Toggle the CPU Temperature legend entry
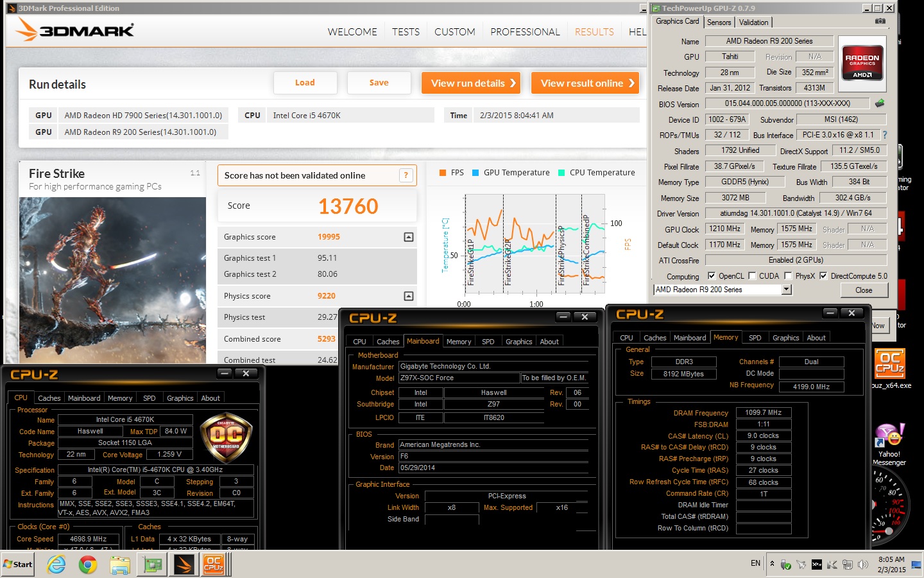This screenshot has height=578, width=924. pyautogui.click(x=597, y=173)
